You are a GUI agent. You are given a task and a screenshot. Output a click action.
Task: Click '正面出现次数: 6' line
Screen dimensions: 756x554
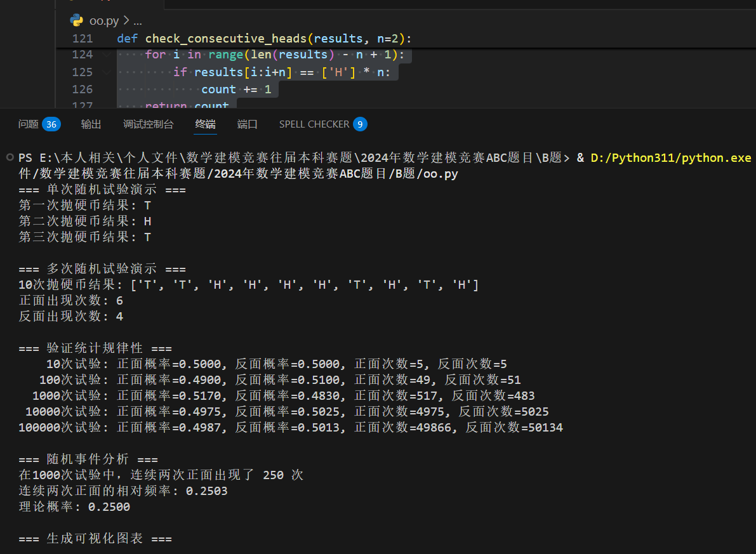click(71, 301)
